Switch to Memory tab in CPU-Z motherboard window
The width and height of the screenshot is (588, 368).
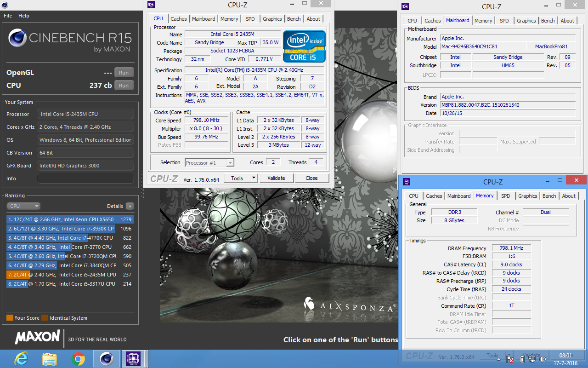(483, 21)
